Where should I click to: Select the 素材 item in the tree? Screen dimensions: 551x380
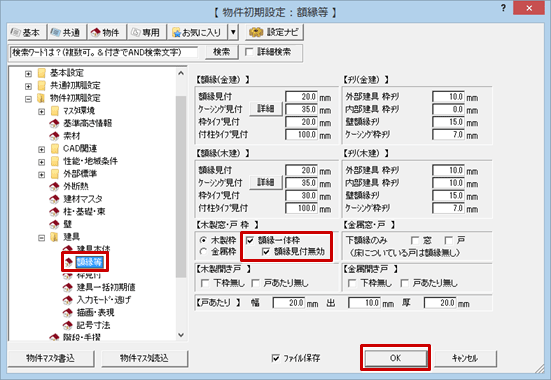[72, 136]
